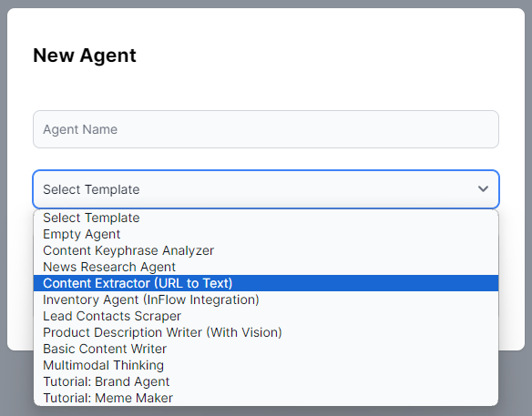Screen dimensions: 532x416
Task: Select highlighted Content Extractor (URL to Text)
Action: (x=266, y=283)
